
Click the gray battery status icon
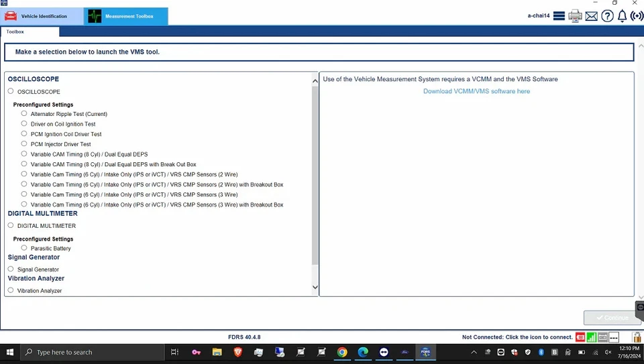click(x=602, y=337)
